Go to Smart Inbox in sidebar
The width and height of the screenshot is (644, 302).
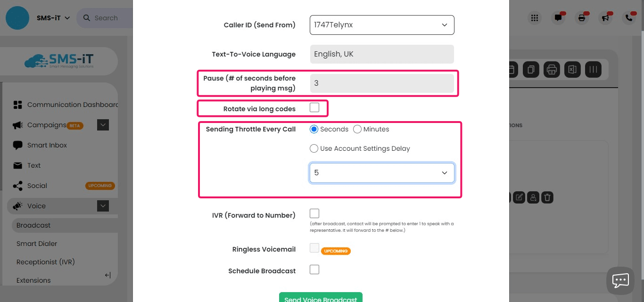coord(47,145)
